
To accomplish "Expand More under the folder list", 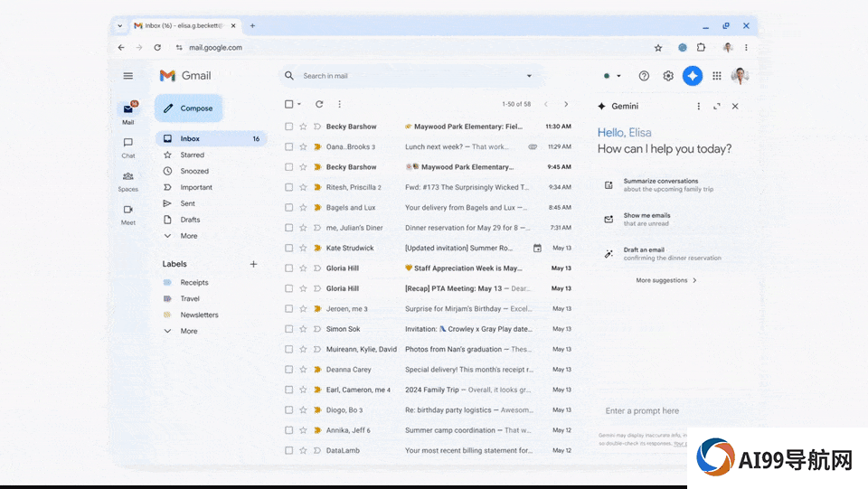I will coord(189,236).
